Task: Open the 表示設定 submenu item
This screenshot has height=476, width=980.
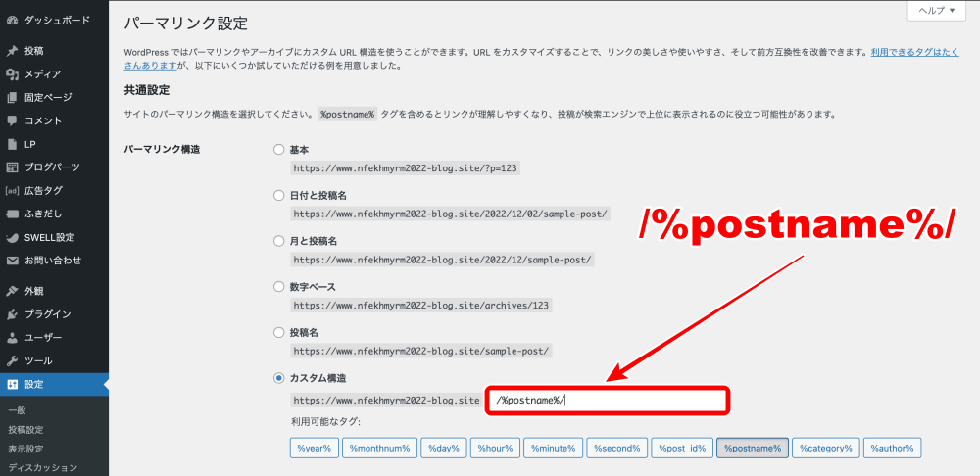Action: (x=25, y=449)
